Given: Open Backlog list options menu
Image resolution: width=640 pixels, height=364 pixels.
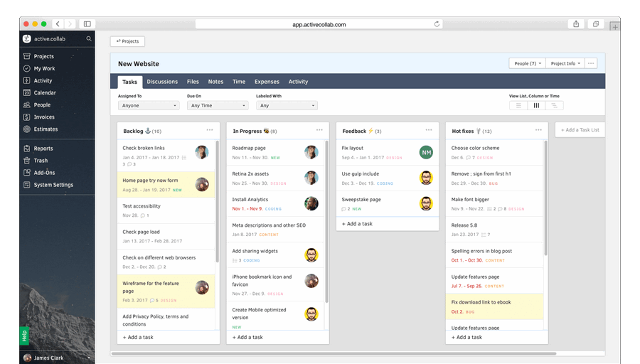Looking at the screenshot, I should point(210,130).
